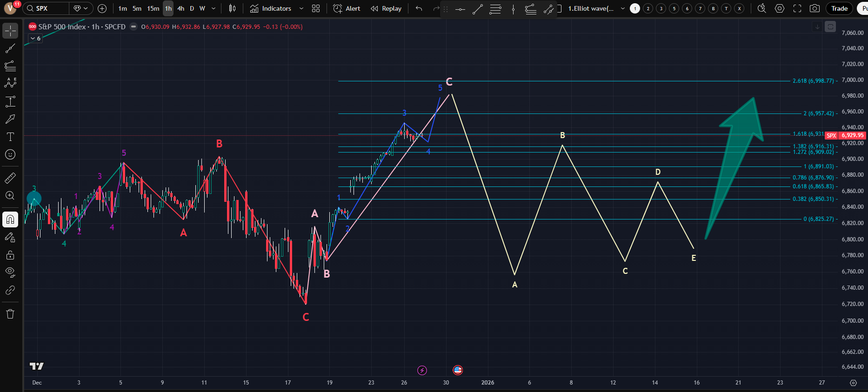Open the Indicators dialog
The height and width of the screenshot is (392, 868).
tap(271, 8)
